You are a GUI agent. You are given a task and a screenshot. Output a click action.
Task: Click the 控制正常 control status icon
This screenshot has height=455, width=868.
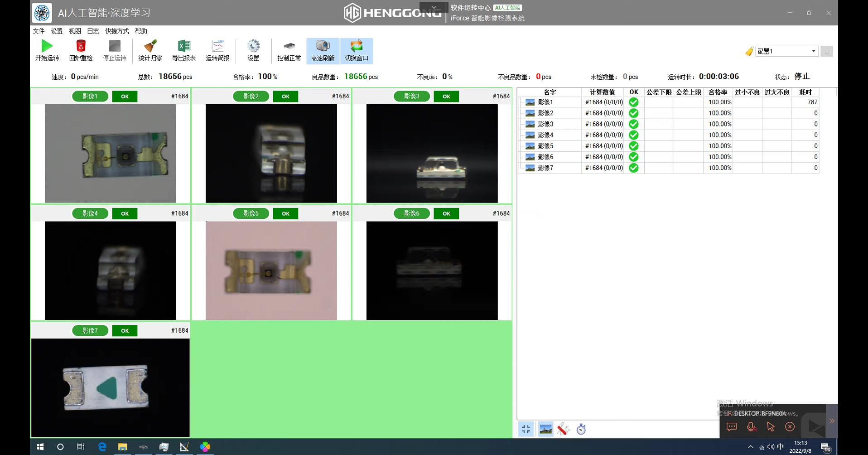[x=289, y=46]
